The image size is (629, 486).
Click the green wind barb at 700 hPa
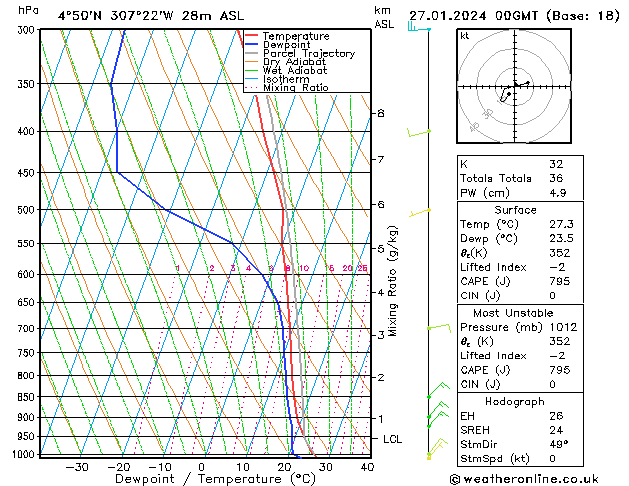tap(439, 328)
